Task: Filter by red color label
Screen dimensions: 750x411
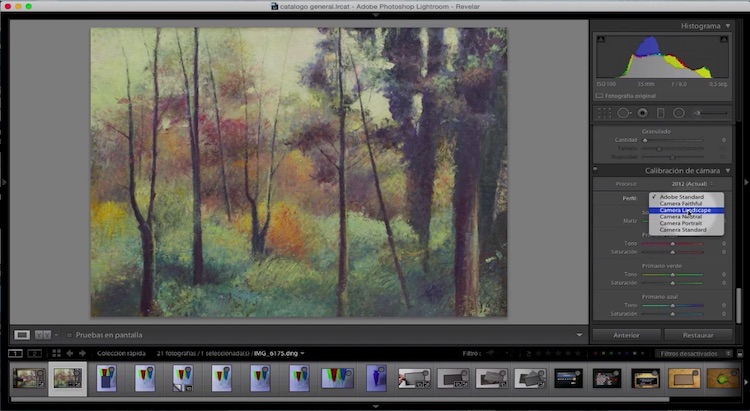Action: coord(596,354)
